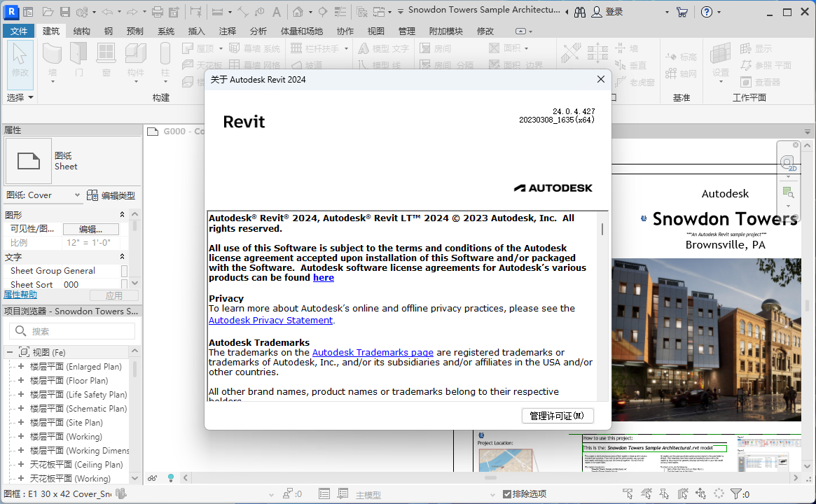Open the 文件 tab

tap(19, 31)
